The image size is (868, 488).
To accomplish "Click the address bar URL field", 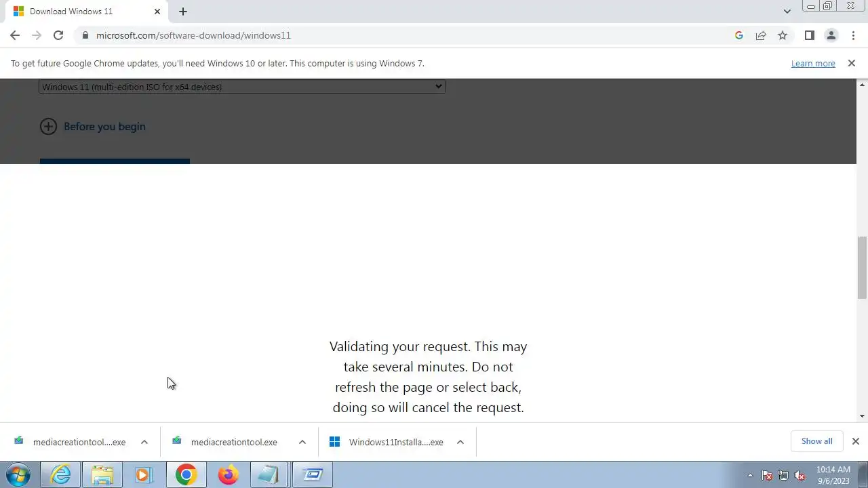I will click(407, 35).
